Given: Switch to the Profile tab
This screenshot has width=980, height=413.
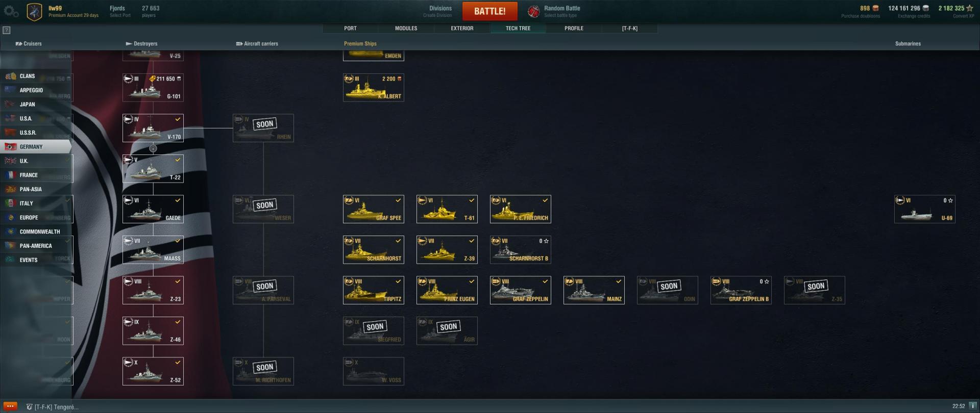Looking at the screenshot, I should coord(574,29).
